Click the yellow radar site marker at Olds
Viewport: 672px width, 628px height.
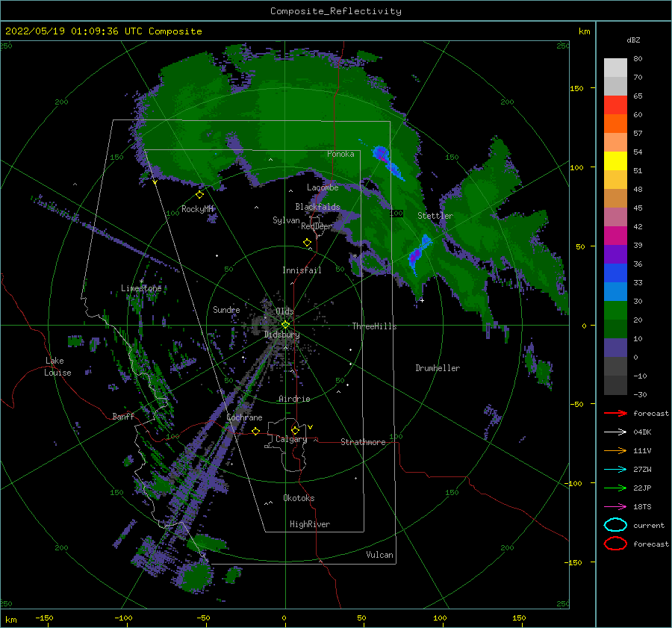coord(285,325)
